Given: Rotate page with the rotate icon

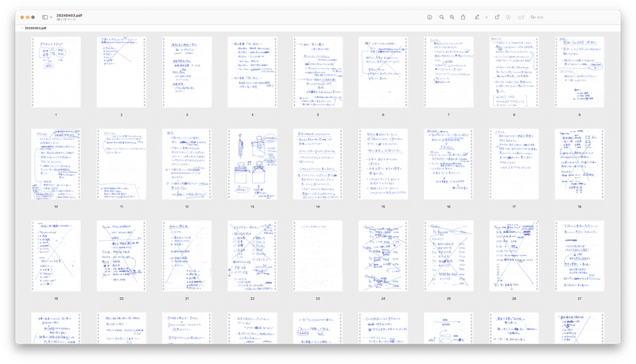Looking at the screenshot, I should click(x=497, y=17).
